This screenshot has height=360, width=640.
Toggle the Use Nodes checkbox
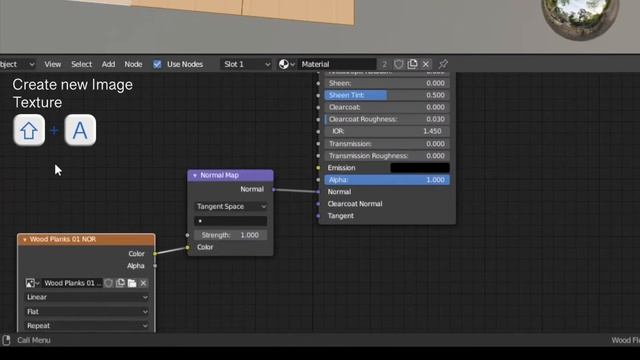pyautogui.click(x=157, y=64)
